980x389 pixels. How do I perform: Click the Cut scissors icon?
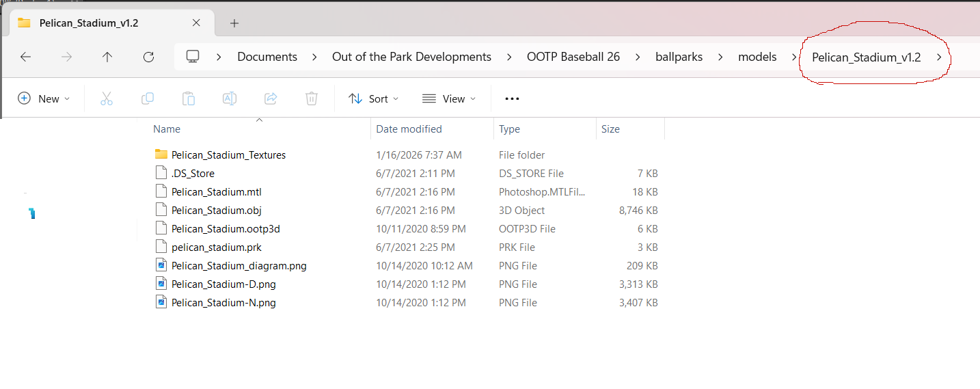coord(106,98)
